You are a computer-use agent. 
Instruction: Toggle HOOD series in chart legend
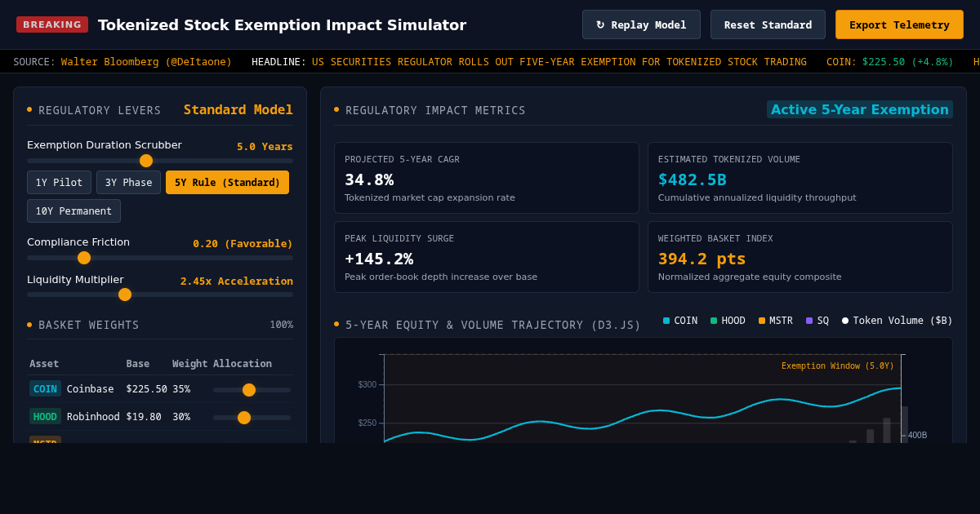(728, 321)
